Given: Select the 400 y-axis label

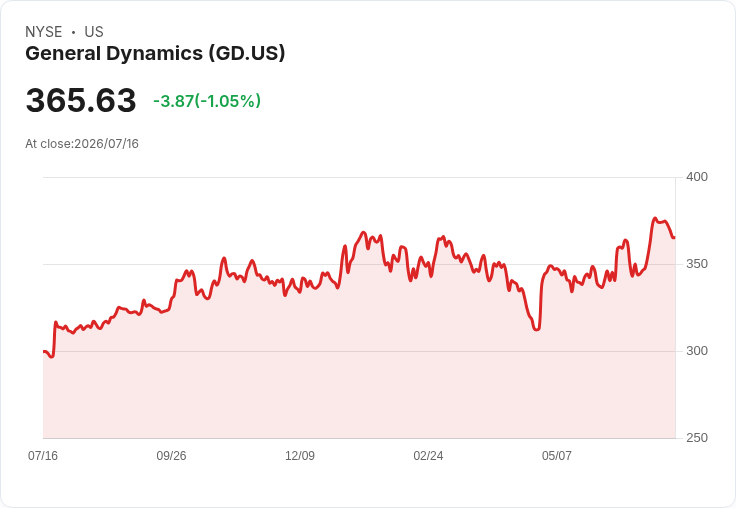Looking at the screenshot, I should pyautogui.click(x=697, y=177).
